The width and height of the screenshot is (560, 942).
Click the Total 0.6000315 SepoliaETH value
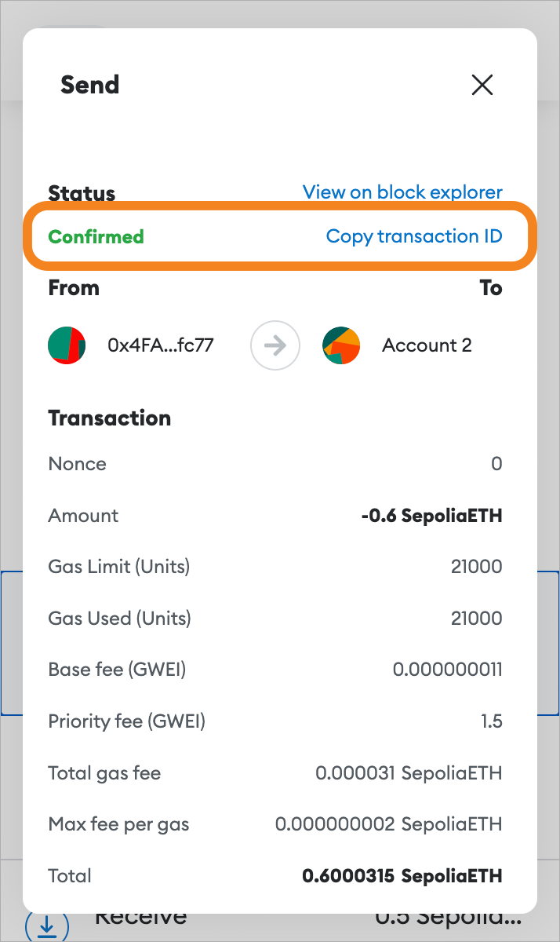[402, 876]
